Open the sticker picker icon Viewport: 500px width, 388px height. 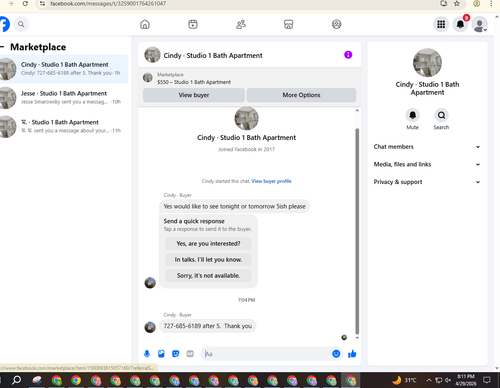[x=176, y=354]
